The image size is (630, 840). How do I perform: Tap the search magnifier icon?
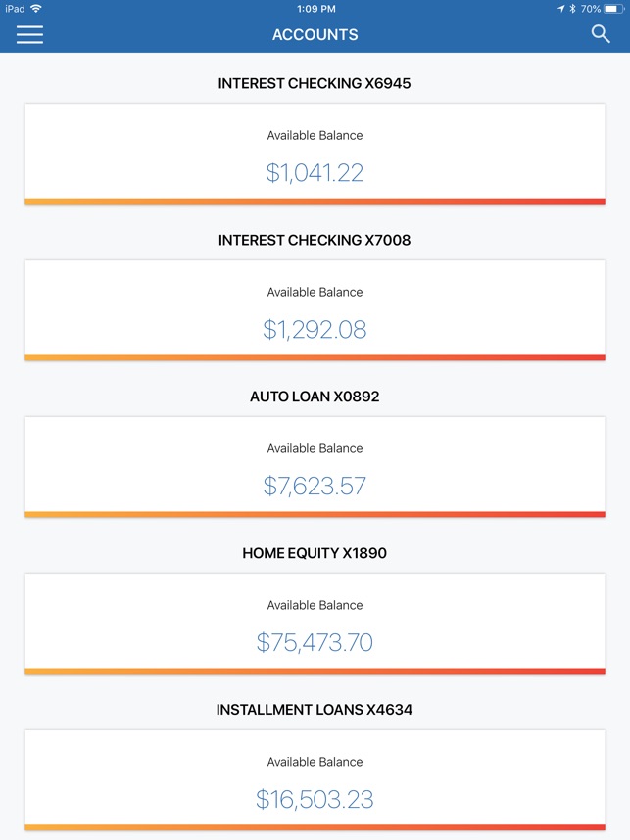coord(601,34)
